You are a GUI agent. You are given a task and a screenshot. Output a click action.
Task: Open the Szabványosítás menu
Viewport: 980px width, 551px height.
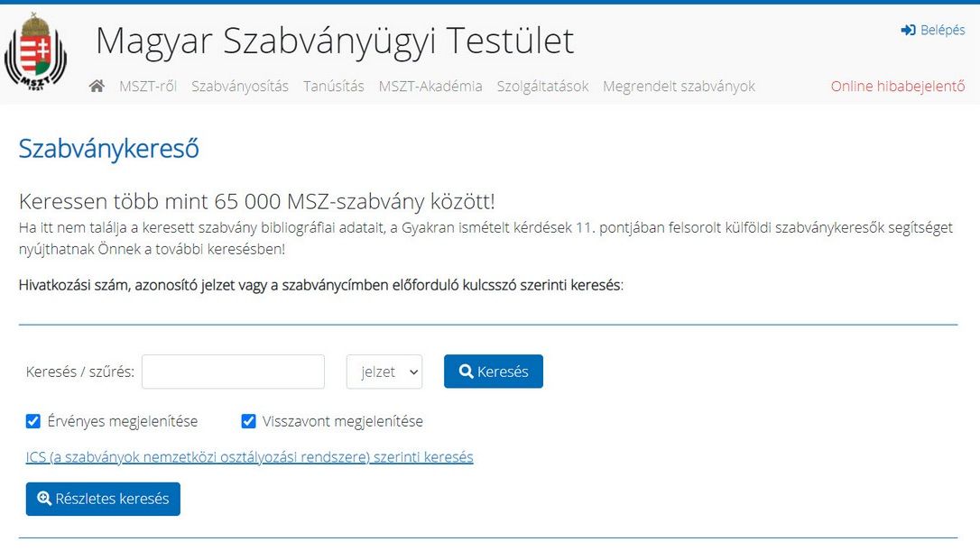coord(240,87)
